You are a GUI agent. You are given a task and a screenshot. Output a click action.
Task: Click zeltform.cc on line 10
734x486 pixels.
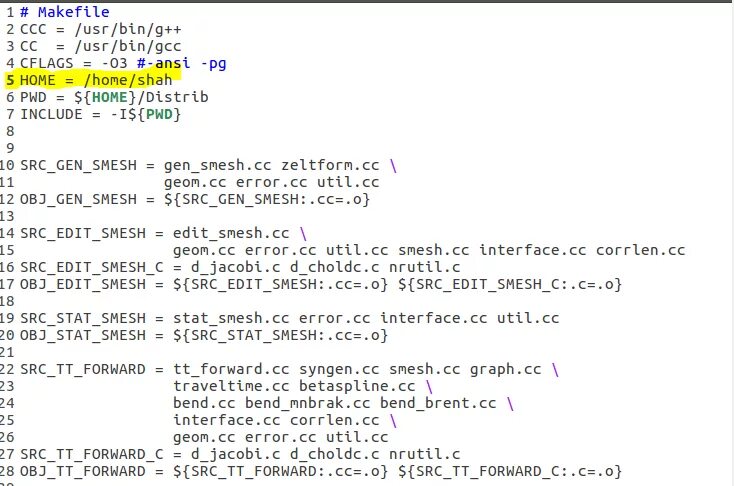tap(330, 165)
